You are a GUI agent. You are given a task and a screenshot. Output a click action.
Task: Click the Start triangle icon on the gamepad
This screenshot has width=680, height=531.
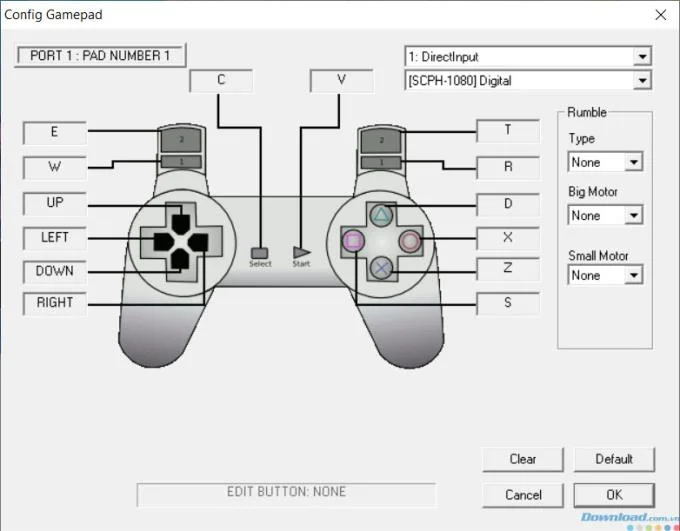[x=301, y=252]
